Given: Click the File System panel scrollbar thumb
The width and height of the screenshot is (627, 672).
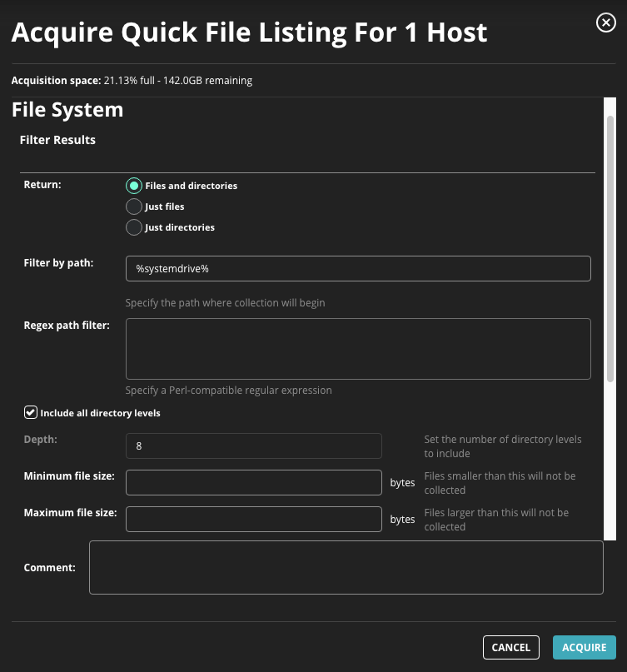Looking at the screenshot, I should [x=610, y=249].
